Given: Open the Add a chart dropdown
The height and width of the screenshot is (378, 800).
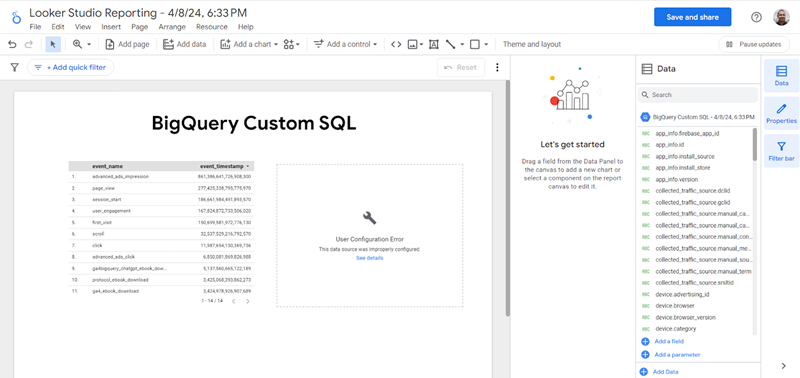Looking at the screenshot, I should [249, 44].
